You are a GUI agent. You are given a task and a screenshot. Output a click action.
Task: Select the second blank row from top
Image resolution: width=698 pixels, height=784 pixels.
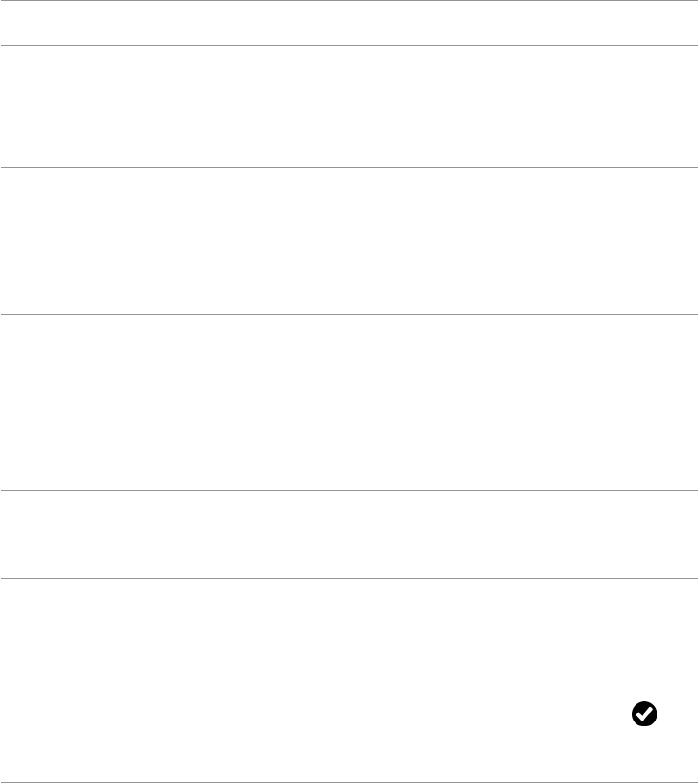[x=348, y=107]
